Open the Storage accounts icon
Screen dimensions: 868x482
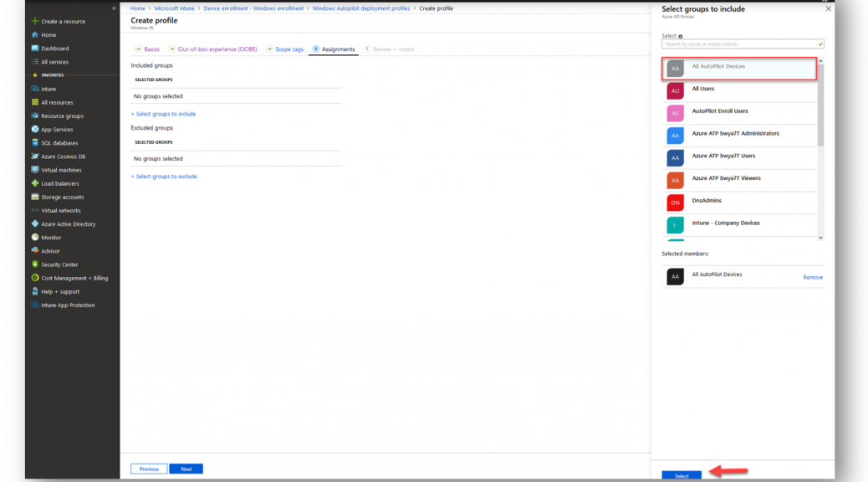(35, 197)
